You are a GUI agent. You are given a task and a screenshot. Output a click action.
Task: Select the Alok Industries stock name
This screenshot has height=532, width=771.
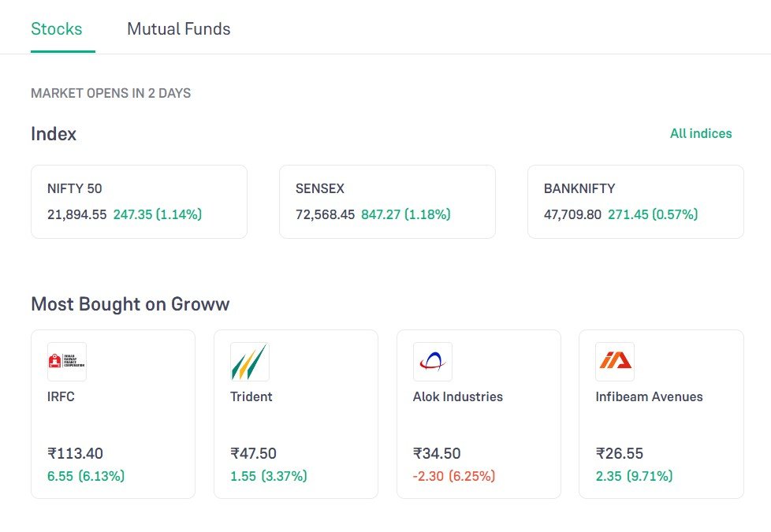click(458, 396)
